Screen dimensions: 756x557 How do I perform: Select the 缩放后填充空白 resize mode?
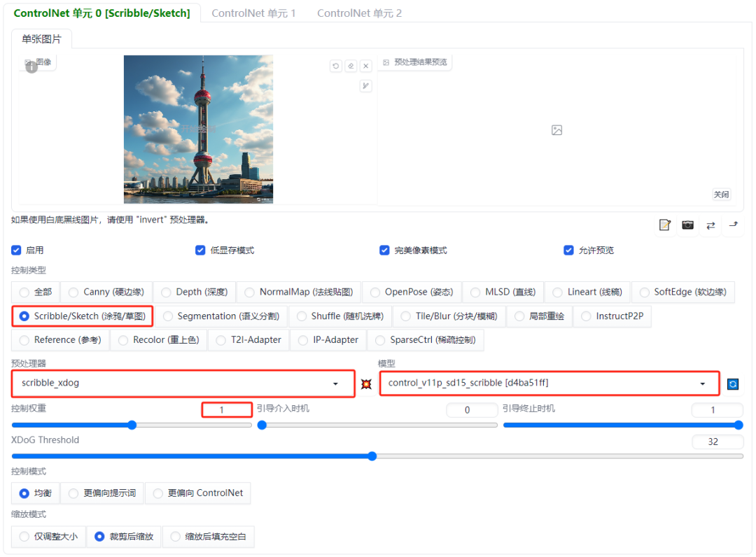pos(209,537)
